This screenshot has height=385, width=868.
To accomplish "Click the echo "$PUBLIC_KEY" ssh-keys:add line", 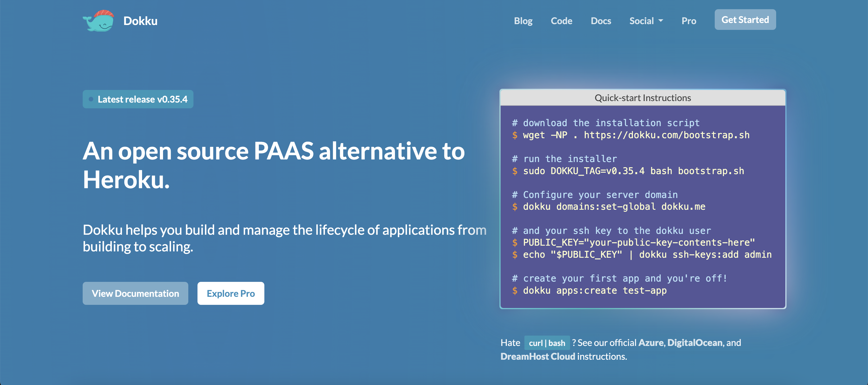I will pos(642,255).
